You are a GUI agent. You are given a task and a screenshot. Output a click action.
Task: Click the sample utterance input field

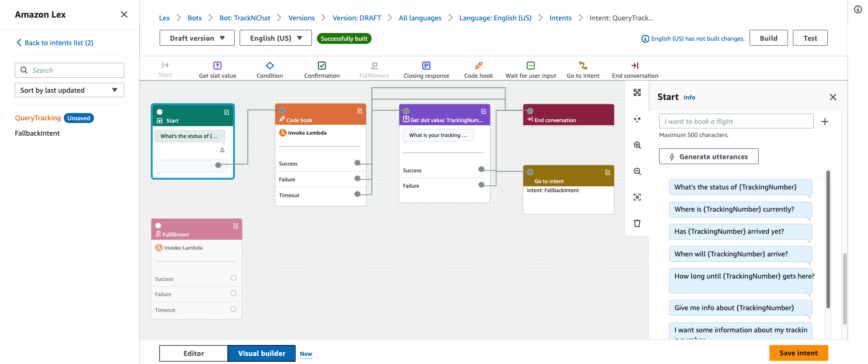(x=736, y=121)
